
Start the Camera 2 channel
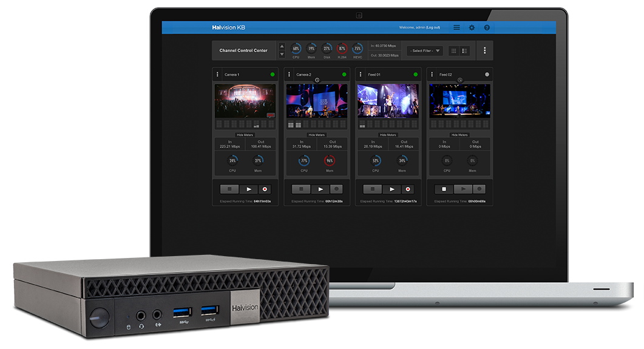click(320, 189)
